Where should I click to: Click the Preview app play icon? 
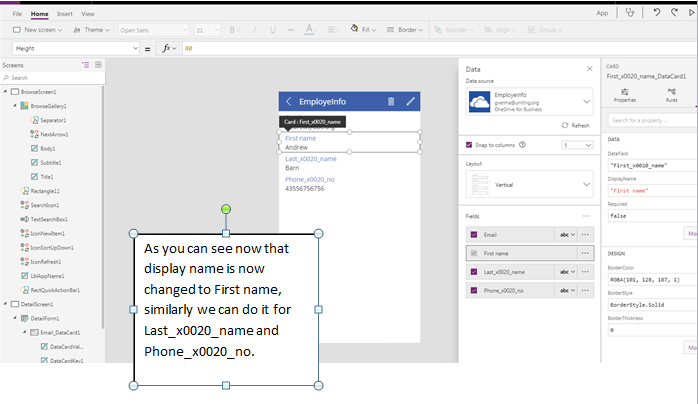[691, 12]
